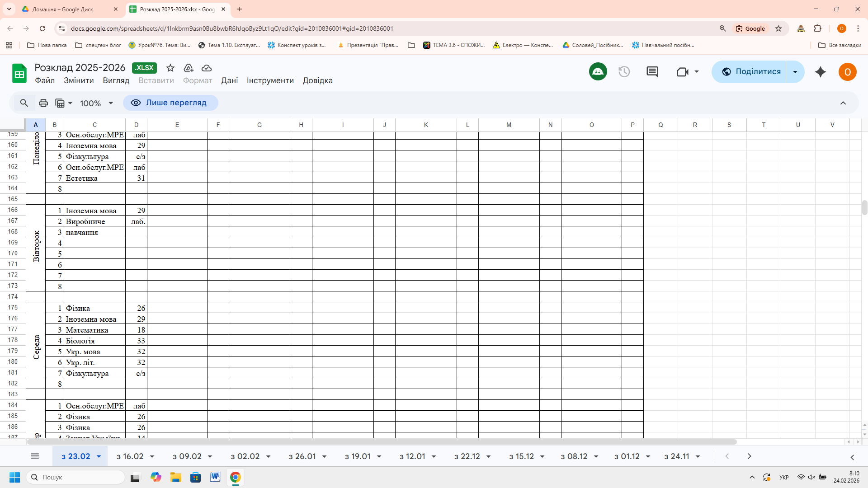Open Chrome from the Windows taskbar
This screenshot has width=868, height=488.
tap(235, 477)
